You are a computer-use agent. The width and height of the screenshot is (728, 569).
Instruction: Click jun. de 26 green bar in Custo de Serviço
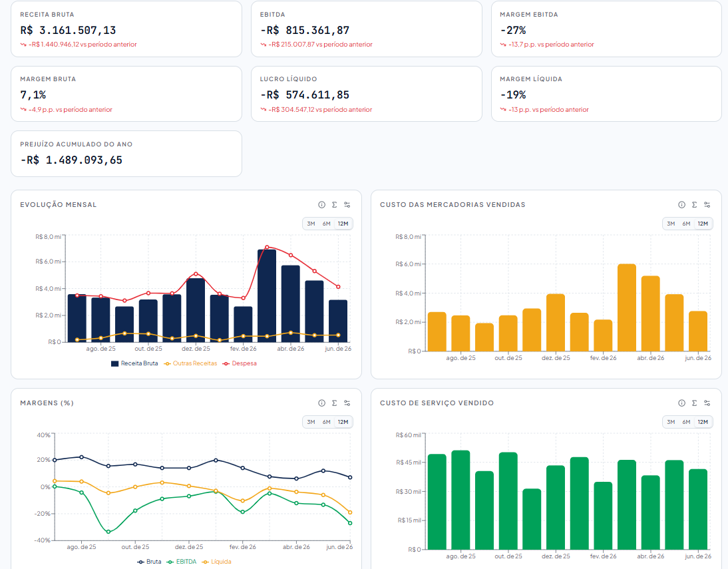[698, 509]
